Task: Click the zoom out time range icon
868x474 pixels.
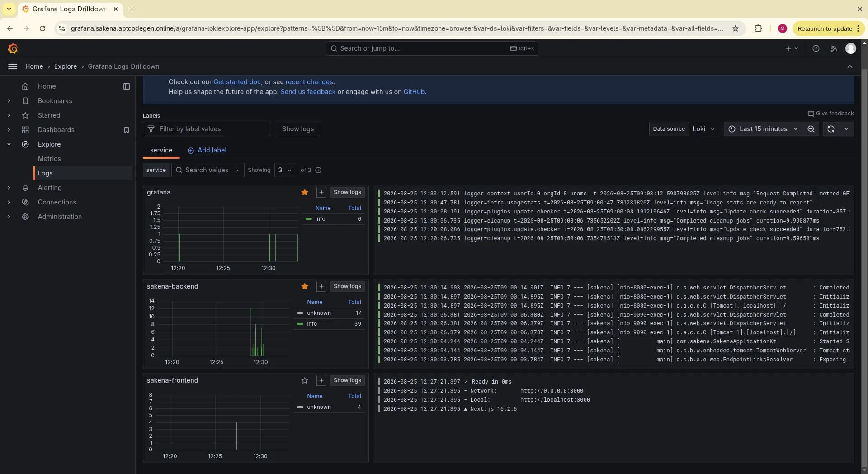Action: click(811, 129)
